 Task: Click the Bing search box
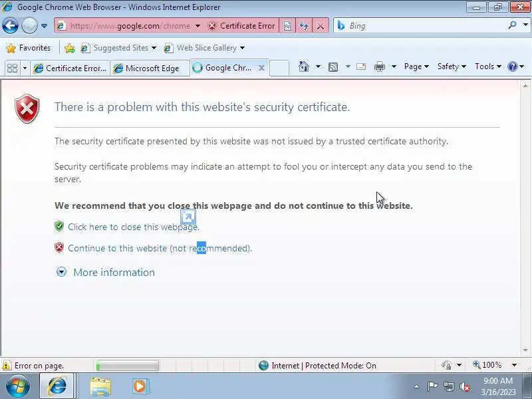[x=421, y=26]
